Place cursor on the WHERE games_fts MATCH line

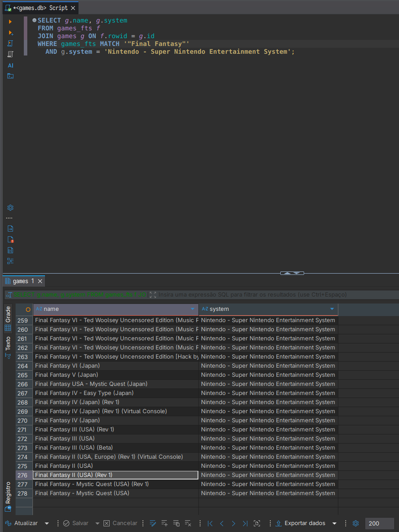(114, 44)
